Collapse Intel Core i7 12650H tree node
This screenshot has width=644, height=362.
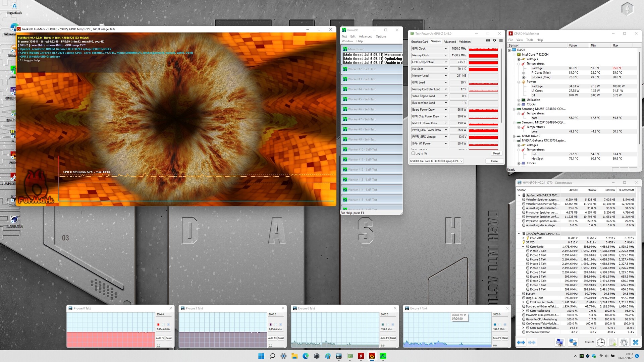coord(514,55)
